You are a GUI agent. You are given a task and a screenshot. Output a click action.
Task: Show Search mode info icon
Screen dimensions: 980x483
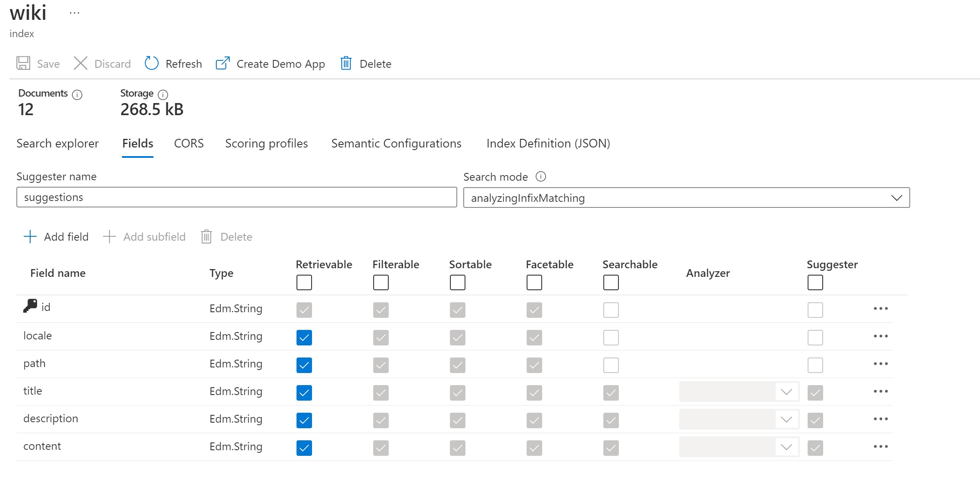point(541,176)
